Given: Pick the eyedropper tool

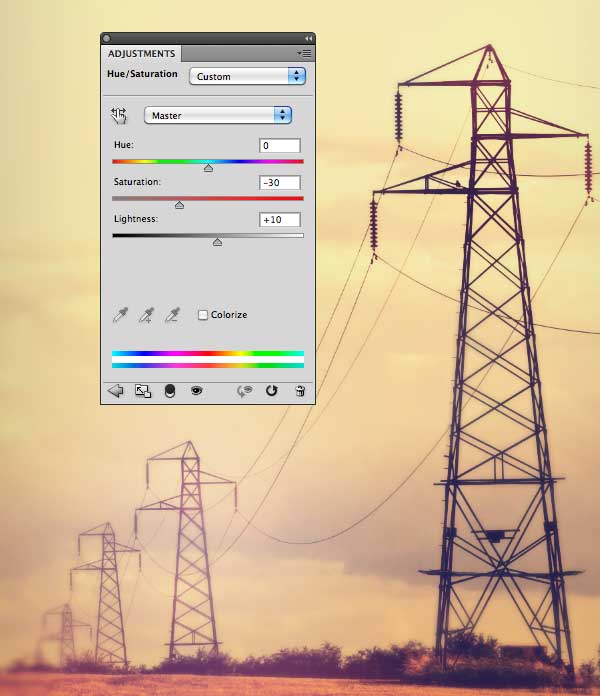Looking at the screenshot, I should tap(120, 315).
